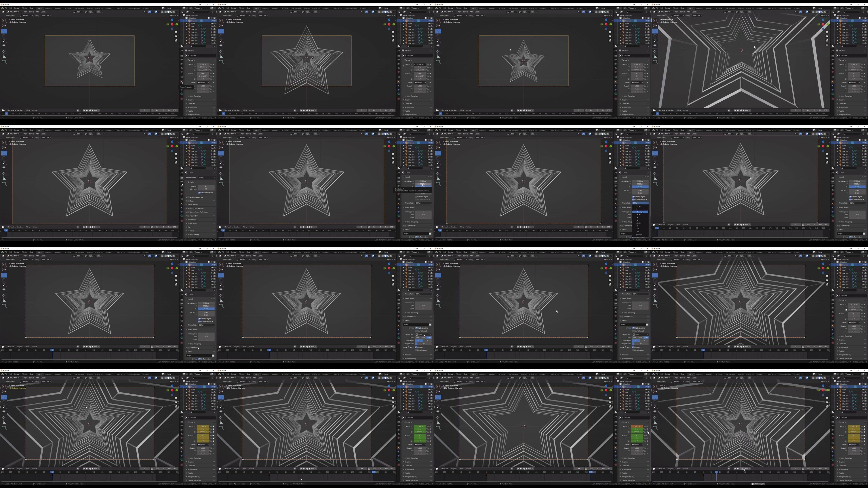
Task: Enable the Bloom checkbox
Action: click(x=189, y=201)
